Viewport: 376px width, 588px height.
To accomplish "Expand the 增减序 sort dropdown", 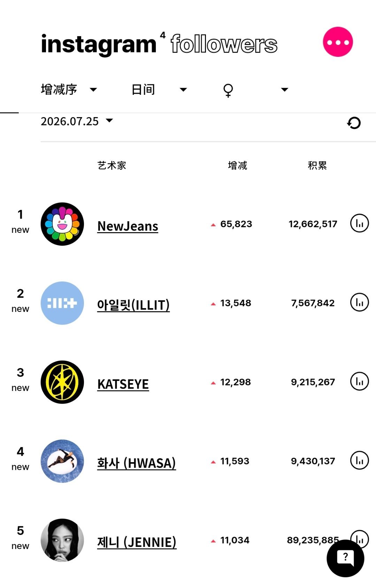I will tap(69, 90).
